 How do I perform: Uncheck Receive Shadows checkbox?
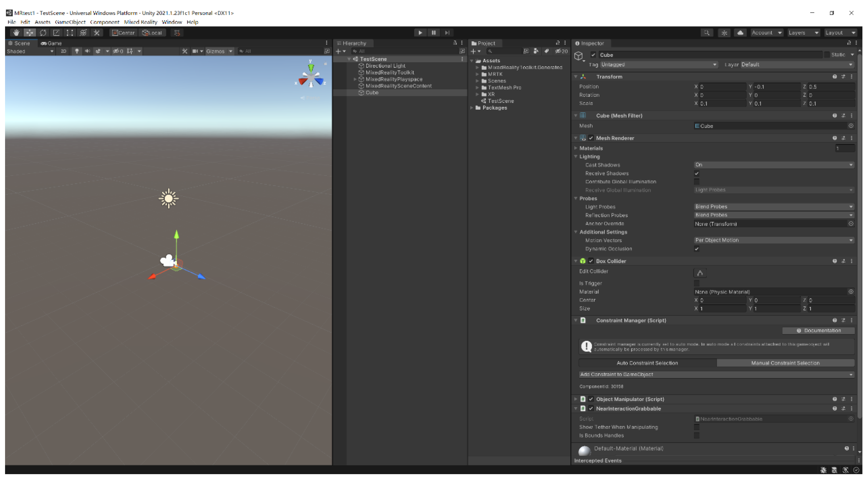[696, 173]
